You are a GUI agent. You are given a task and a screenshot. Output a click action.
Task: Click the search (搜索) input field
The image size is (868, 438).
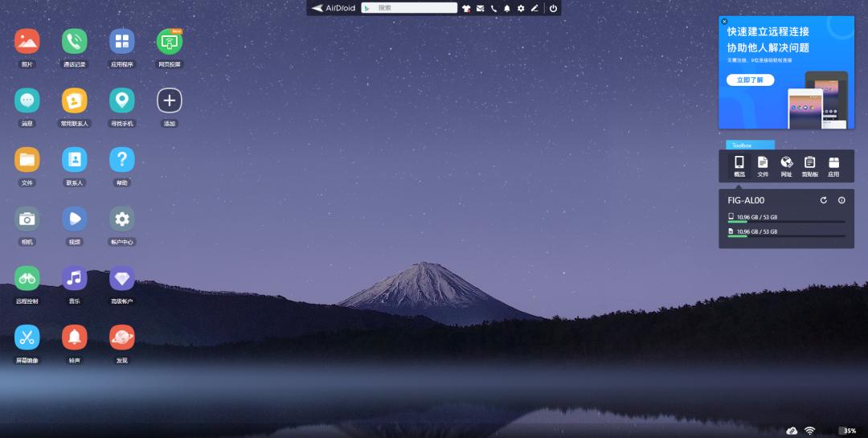pyautogui.click(x=409, y=8)
